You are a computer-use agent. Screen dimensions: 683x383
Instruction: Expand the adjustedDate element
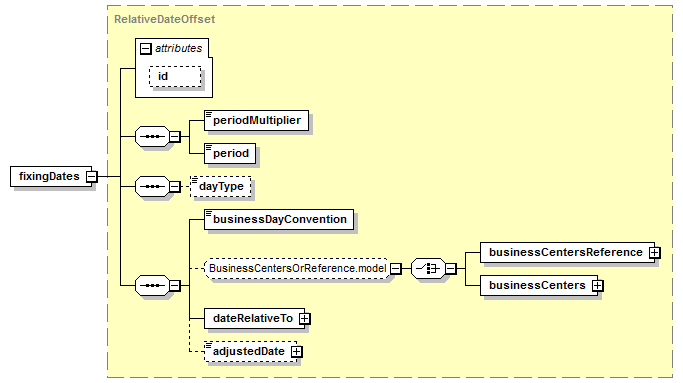297,352
